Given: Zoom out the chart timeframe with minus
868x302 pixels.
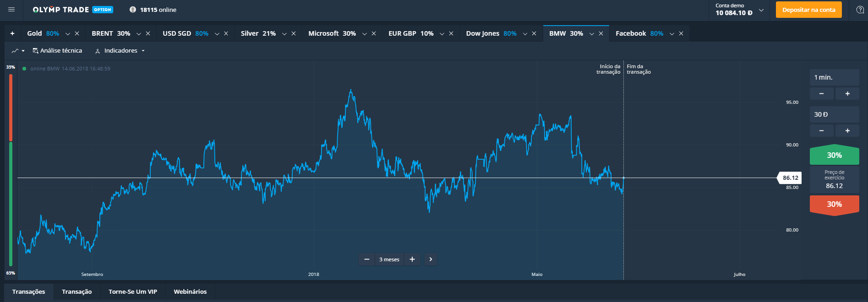Looking at the screenshot, I should click(x=366, y=259).
